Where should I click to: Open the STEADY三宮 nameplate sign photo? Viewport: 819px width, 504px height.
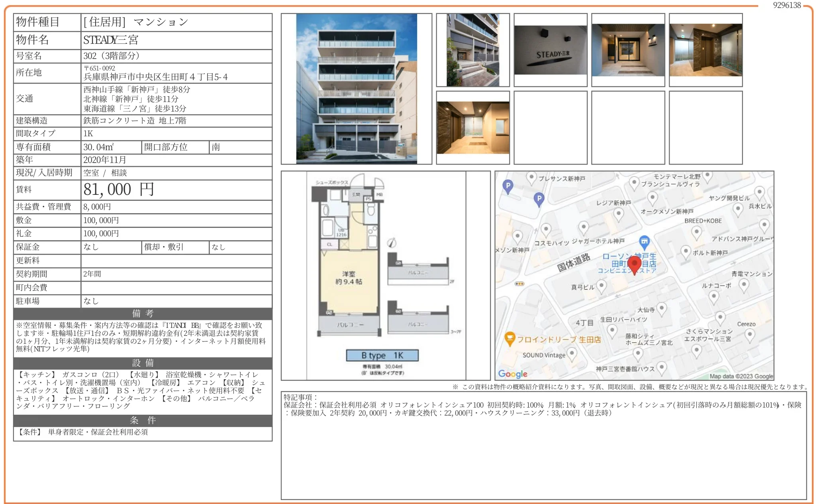click(x=550, y=50)
